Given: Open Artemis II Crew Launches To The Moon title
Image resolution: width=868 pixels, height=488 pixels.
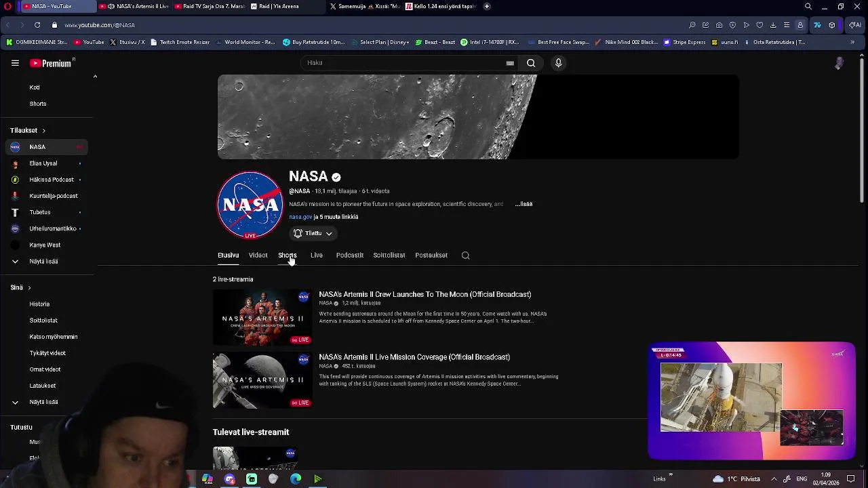Looking at the screenshot, I should [x=425, y=294].
